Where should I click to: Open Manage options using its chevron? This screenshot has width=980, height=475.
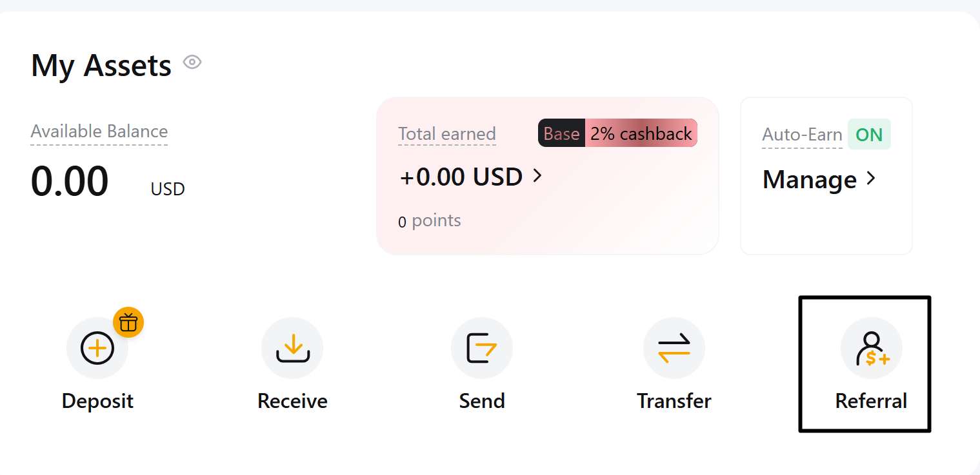tap(871, 179)
